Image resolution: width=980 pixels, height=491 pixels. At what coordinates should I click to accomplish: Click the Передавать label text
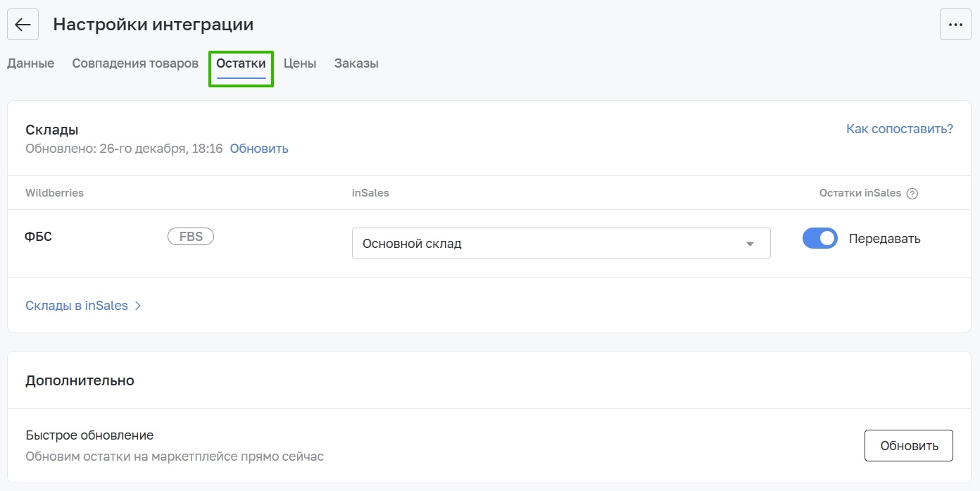point(885,239)
